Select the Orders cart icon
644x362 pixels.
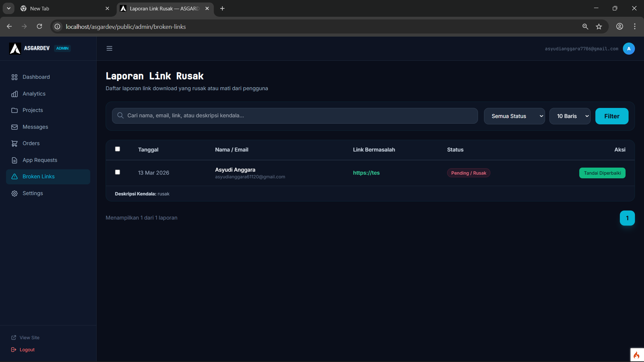click(14, 143)
